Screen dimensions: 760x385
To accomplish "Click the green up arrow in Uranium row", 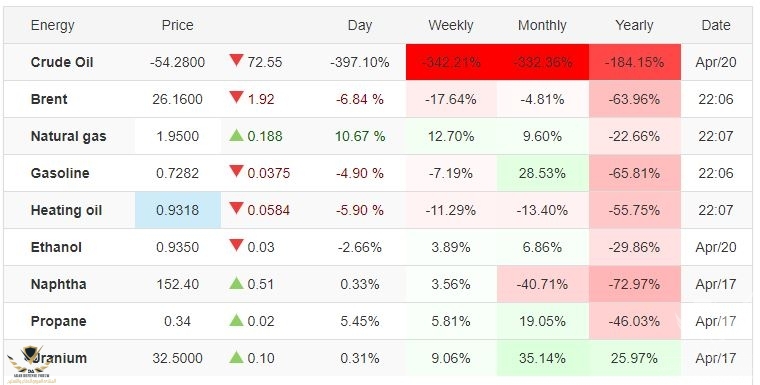I will point(236,357).
